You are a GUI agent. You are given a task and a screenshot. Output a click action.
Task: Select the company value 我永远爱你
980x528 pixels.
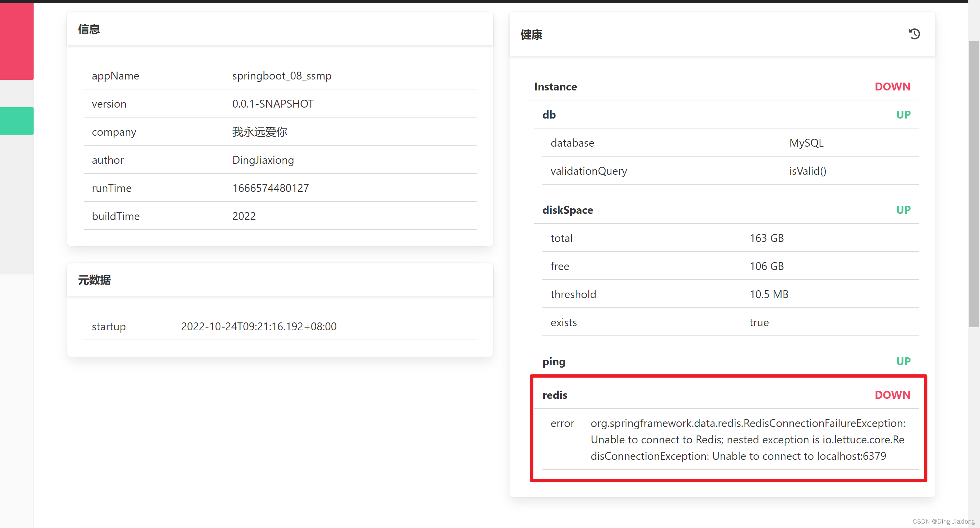tap(259, 132)
